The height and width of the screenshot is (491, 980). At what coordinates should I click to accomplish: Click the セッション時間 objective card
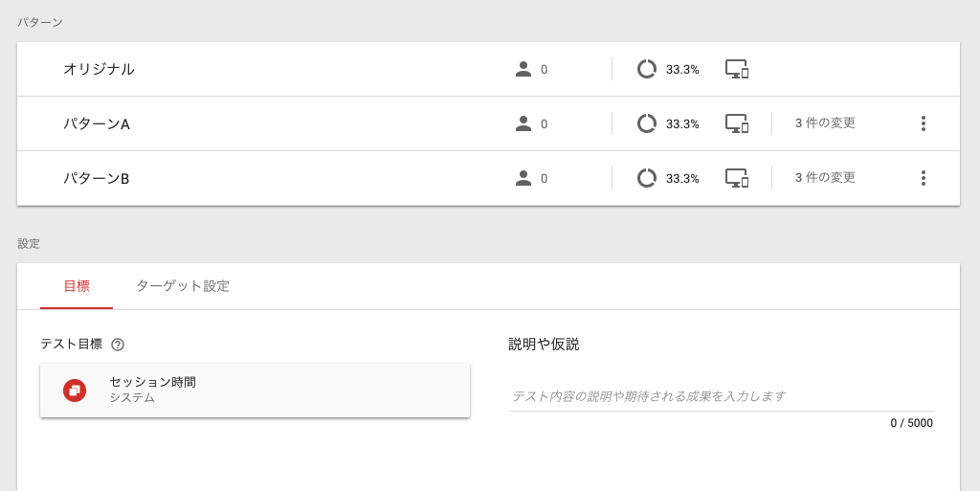255,391
